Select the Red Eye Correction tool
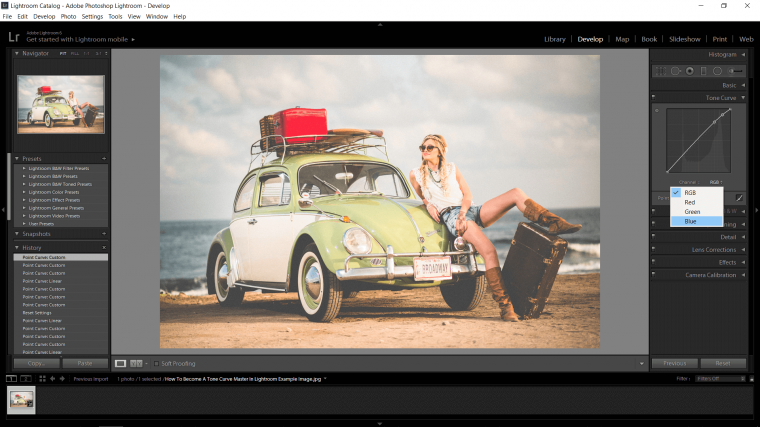The height and width of the screenshot is (427, 760). click(x=689, y=71)
